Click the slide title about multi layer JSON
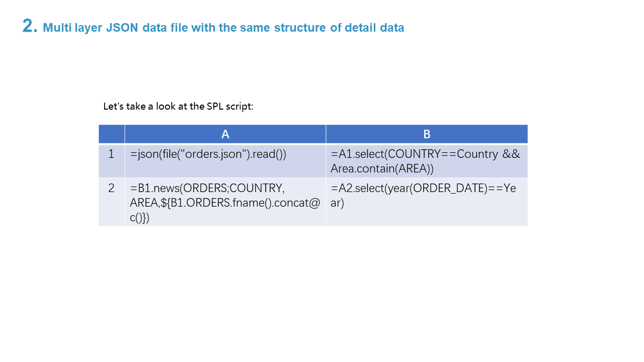This screenshot has height=362, width=644. (223, 28)
